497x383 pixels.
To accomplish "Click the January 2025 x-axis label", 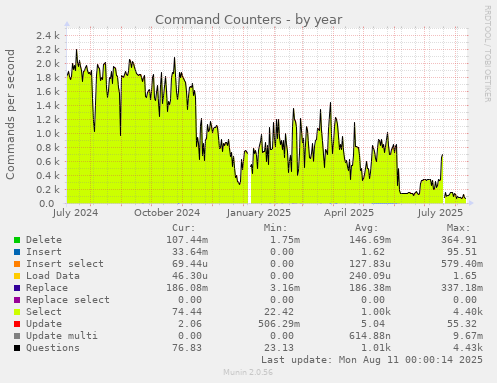I will pyautogui.click(x=259, y=213).
